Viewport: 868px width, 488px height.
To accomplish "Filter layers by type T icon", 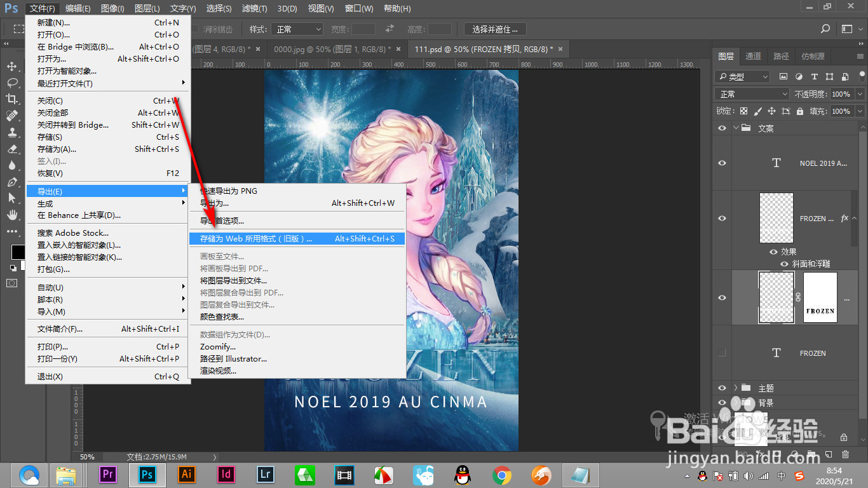I will (x=814, y=76).
